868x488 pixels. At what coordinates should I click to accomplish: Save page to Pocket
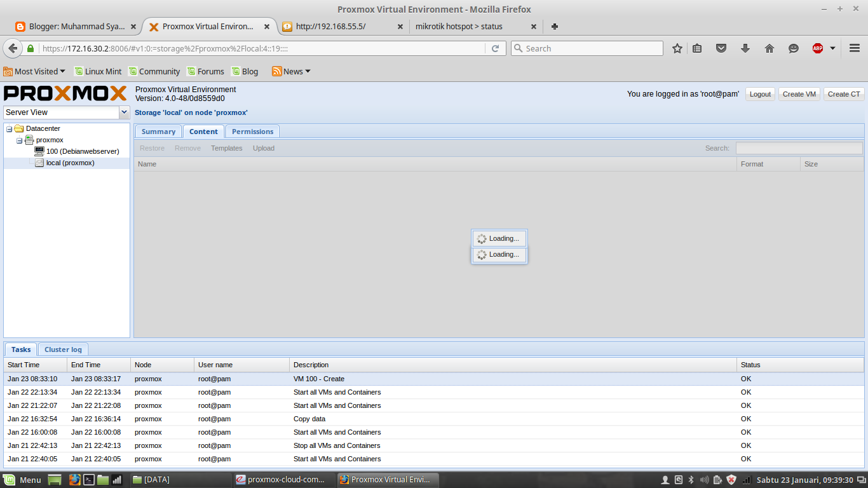click(721, 48)
